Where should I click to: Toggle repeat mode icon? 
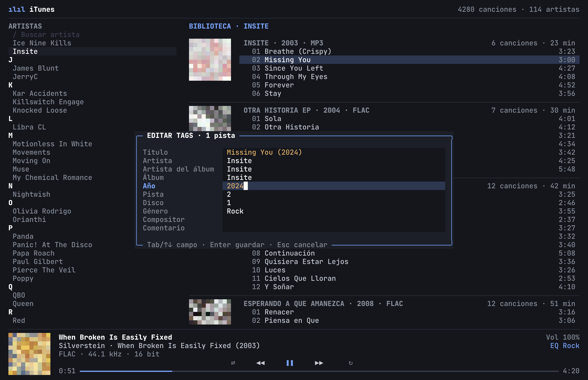coord(350,363)
